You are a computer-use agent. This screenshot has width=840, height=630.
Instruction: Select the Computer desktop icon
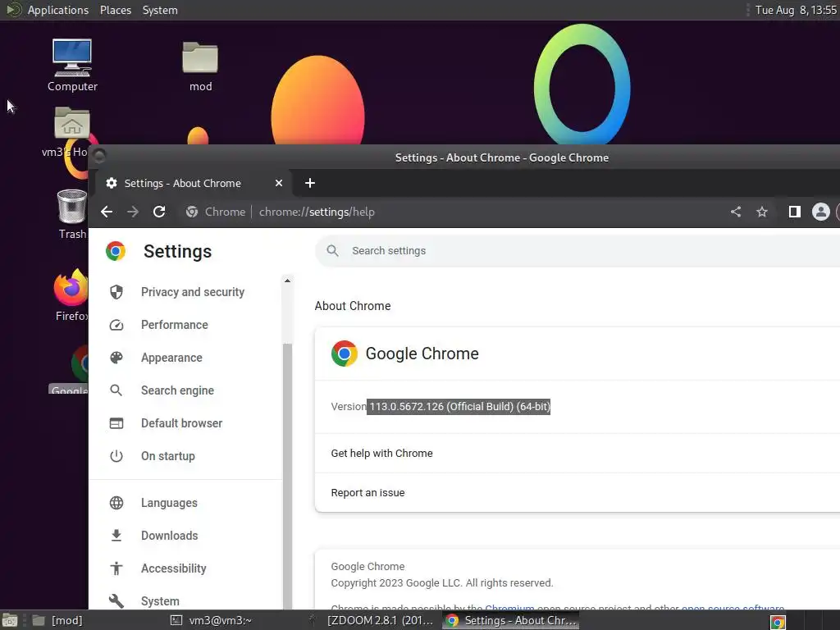[x=72, y=66]
